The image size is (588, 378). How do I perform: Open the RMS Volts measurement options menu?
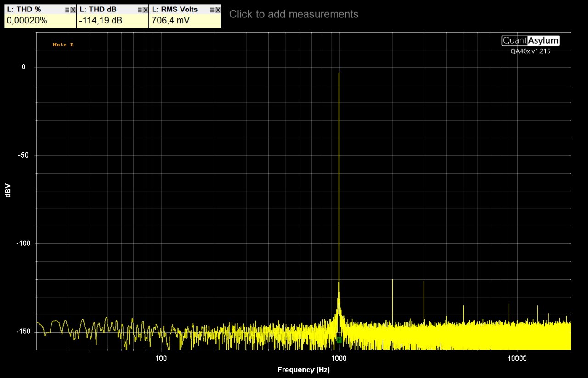pos(212,10)
